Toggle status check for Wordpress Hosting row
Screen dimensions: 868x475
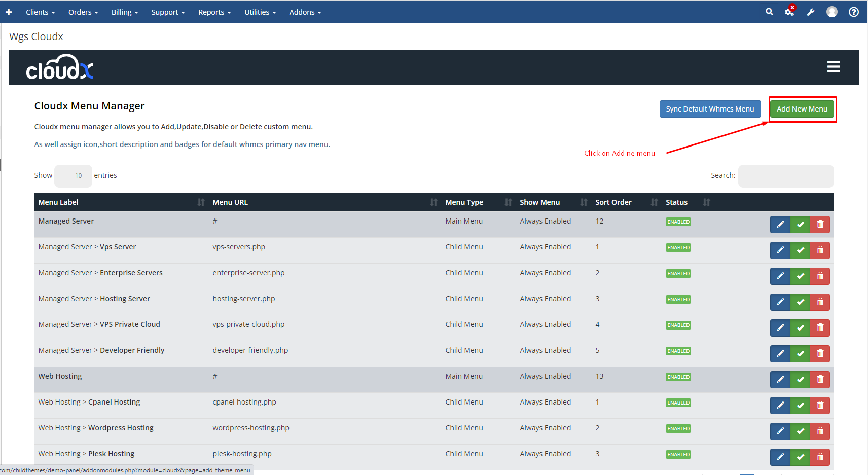tap(800, 431)
